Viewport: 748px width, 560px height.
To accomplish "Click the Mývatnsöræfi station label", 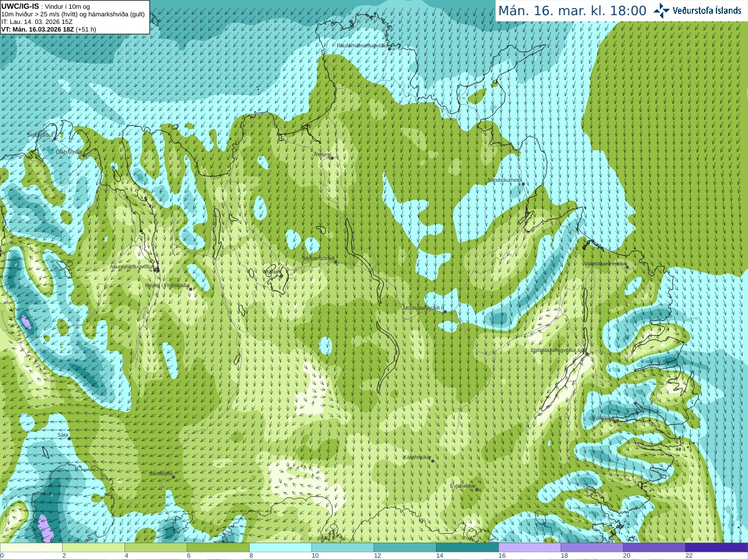I will tap(319, 258).
